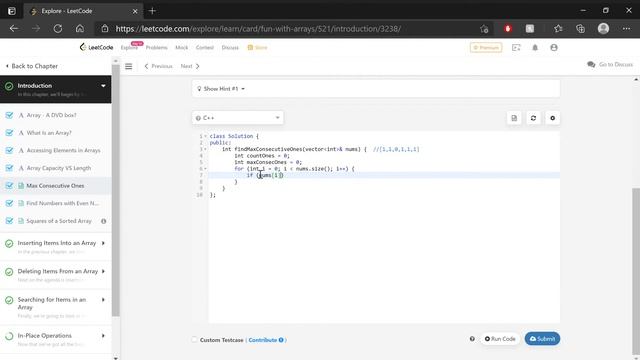
Task: Add this page to favorites
Action: click(x=484, y=29)
